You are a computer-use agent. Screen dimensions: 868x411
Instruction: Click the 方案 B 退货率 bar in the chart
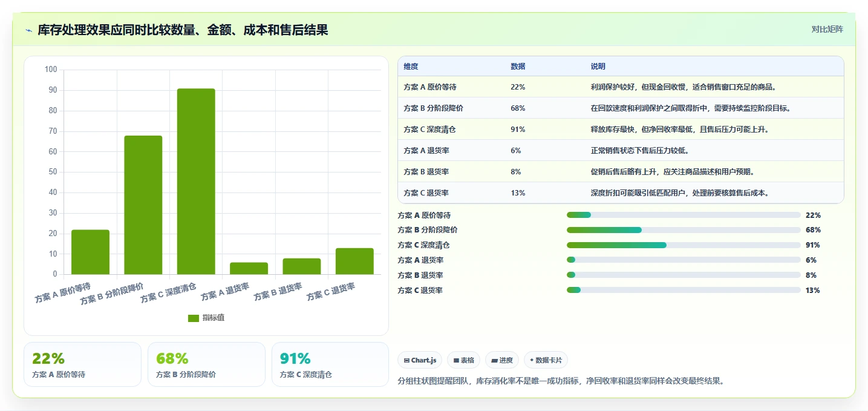(302, 266)
